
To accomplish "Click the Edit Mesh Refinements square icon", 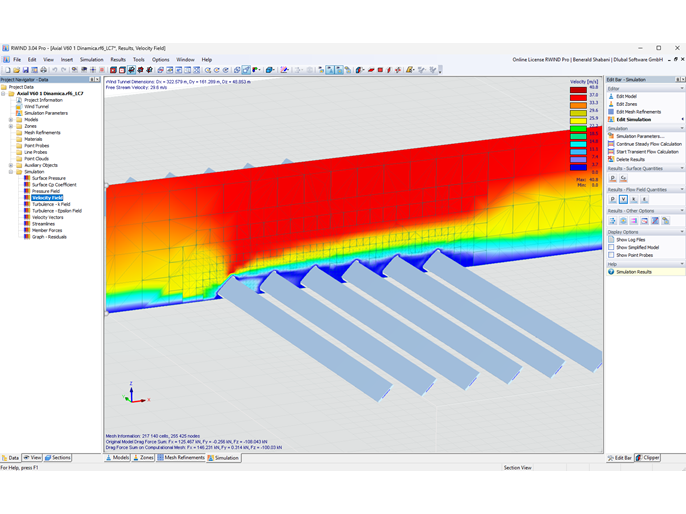I will point(611,112).
